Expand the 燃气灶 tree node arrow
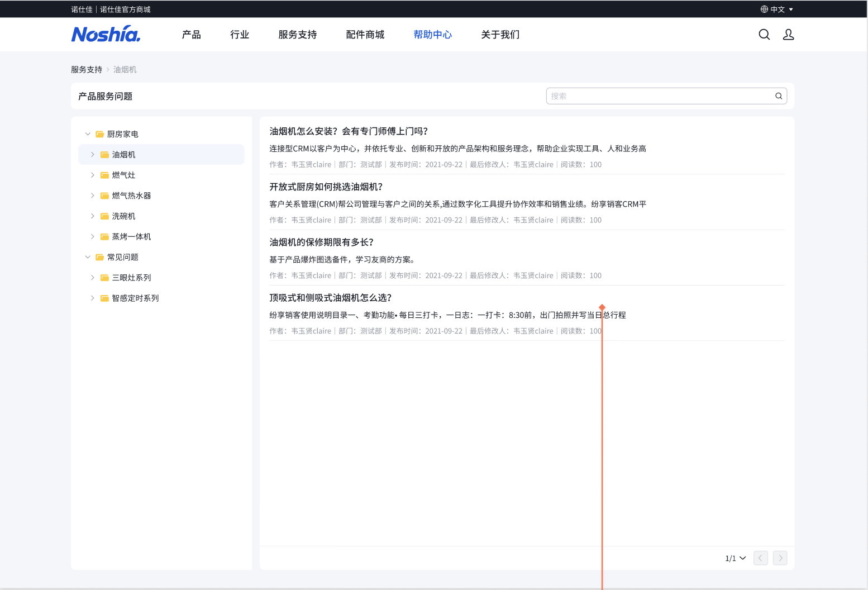Image resolution: width=868 pixels, height=590 pixels. [x=93, y=175]
